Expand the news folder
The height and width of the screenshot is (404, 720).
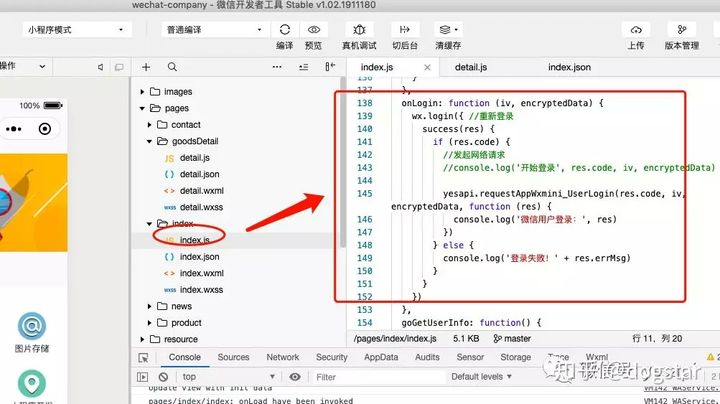pyautogui.click(x=149, y=306)
